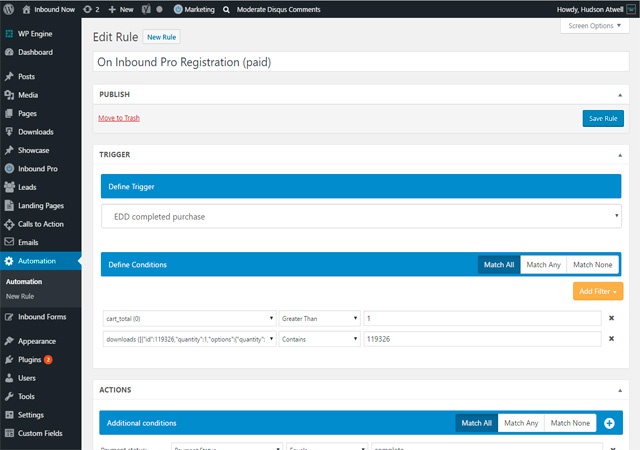Viewport: 640px width, 450px height.
Task: Click the search magnifier icon in admin bar
Action: click(x=226, y=9)
